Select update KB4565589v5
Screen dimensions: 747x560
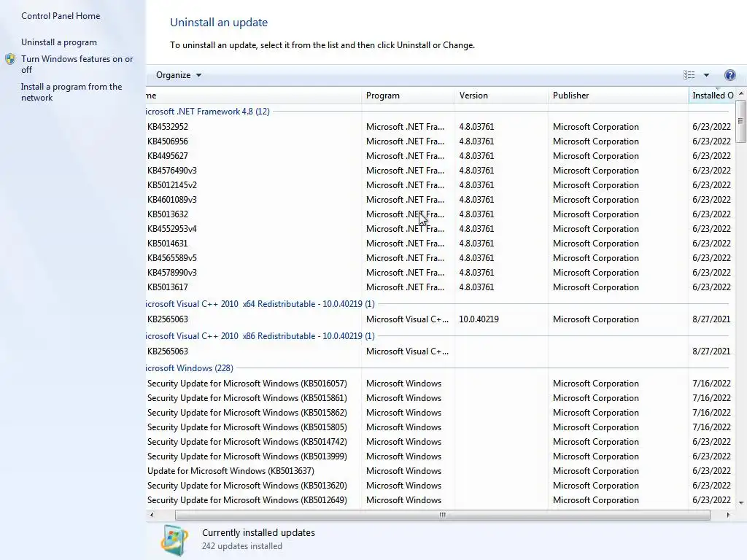(x=441, y=258)
